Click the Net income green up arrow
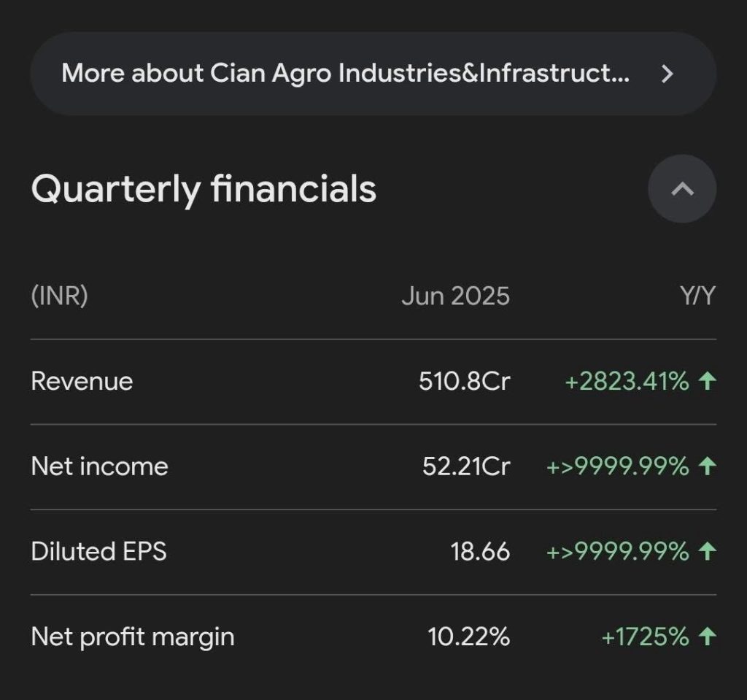747x700 pixels. (x=707, y=466)
